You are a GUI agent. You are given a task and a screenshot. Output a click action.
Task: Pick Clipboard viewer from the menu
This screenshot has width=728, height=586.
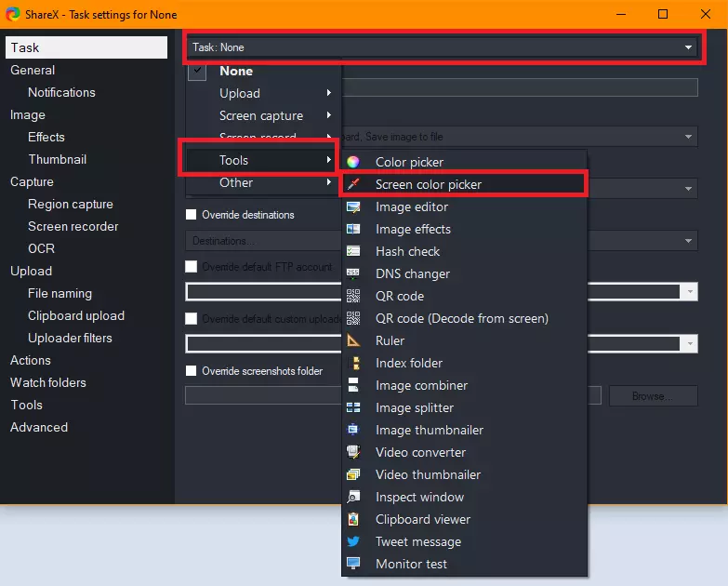tap(464, 519)
